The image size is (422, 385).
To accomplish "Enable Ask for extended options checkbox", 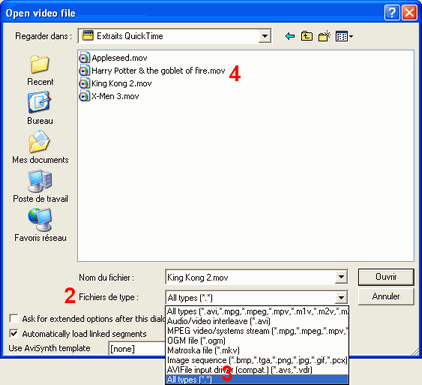I will point(14,319).
